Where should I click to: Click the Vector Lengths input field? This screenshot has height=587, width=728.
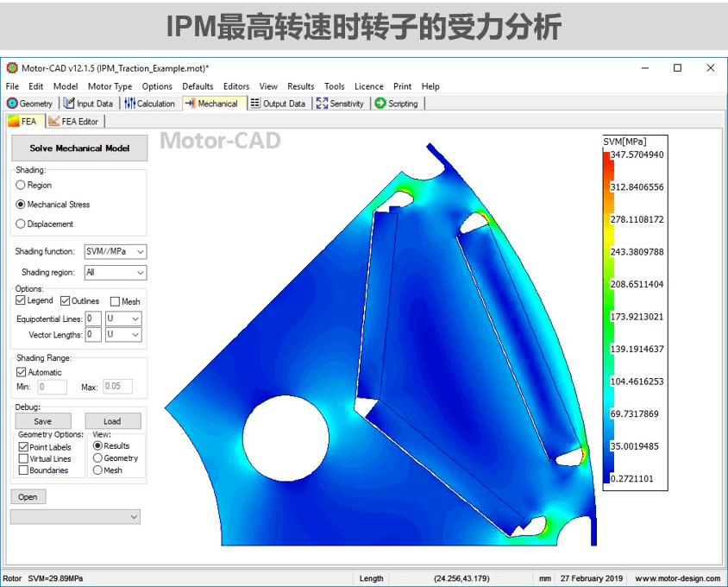point(92,335)
